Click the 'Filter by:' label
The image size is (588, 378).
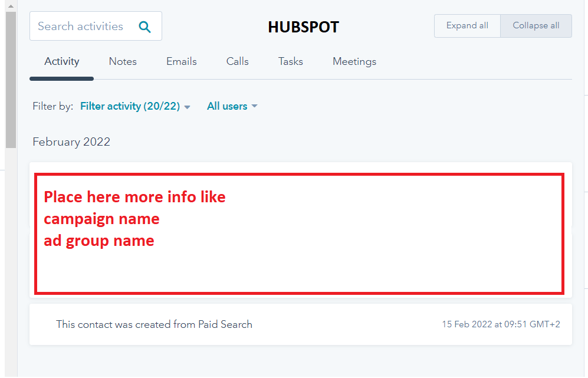coord(53,107)
